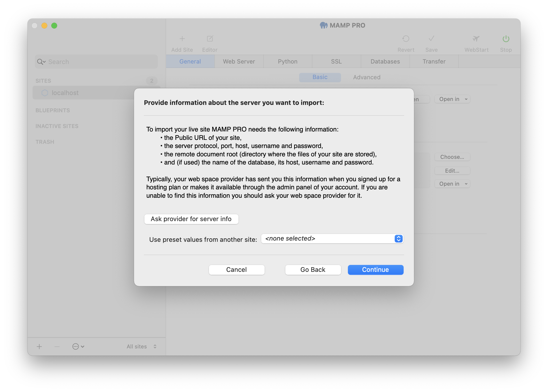Click the MAMP PRO elephant logo
Image resolution: width=548 pixels, height=392 pixels.
coord(324,25)
